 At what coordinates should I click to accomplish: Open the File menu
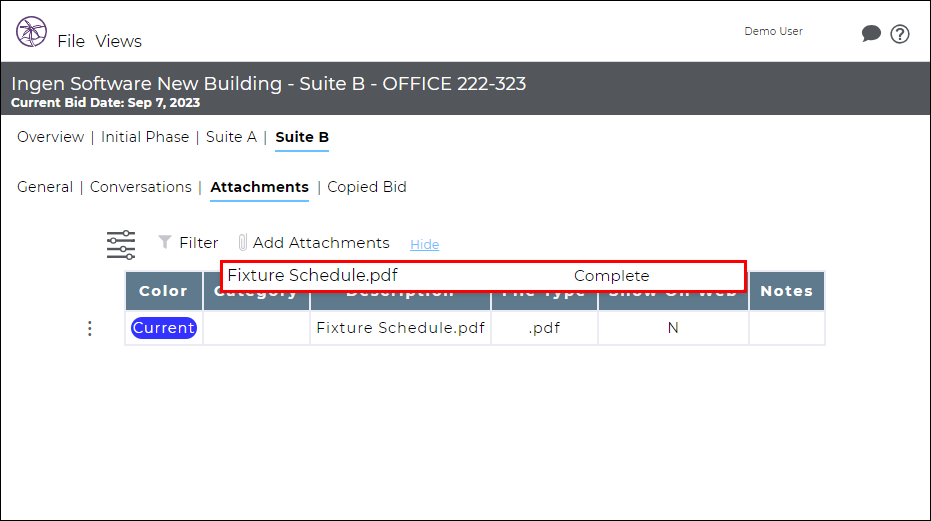pyautogui.click(x=71, y=42)
